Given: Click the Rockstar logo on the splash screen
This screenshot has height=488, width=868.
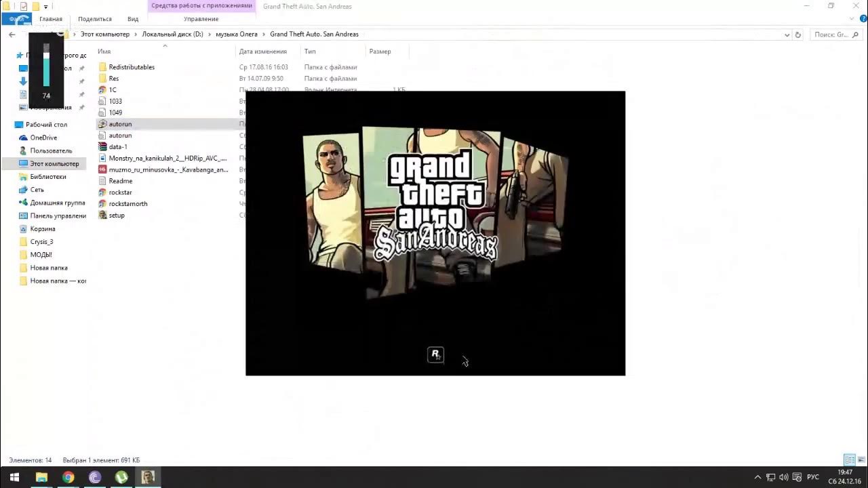Looking at the screenshot, I should tap(435, 354).
